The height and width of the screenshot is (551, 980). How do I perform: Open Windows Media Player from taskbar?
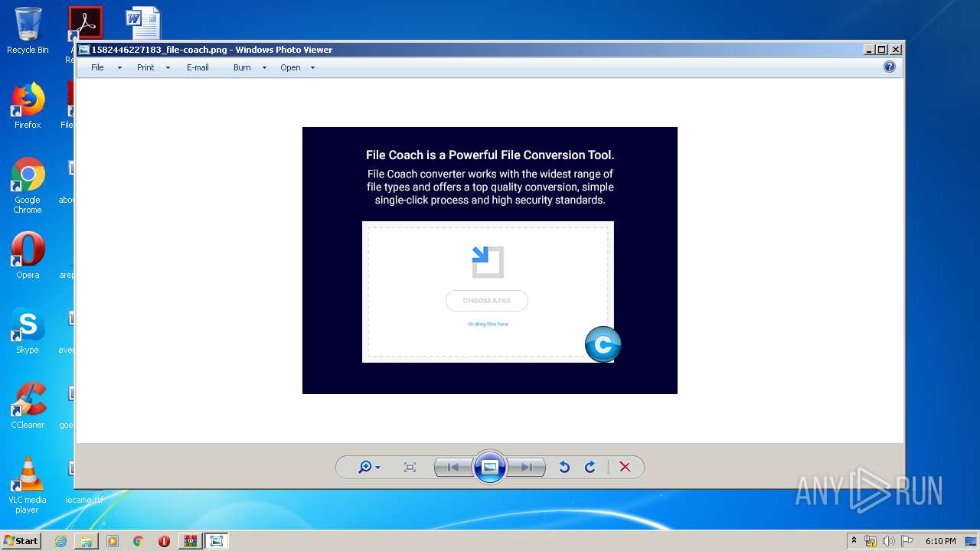(113, 541)
